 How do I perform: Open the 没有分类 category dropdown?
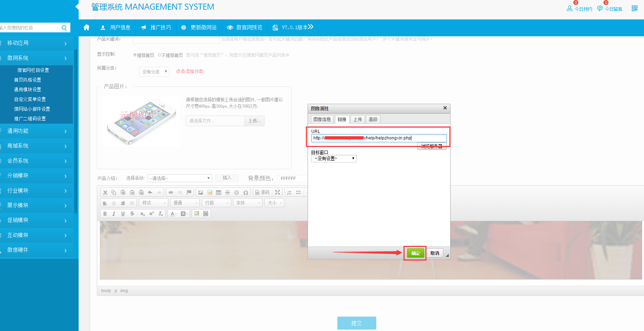click(x=154, y=72)
